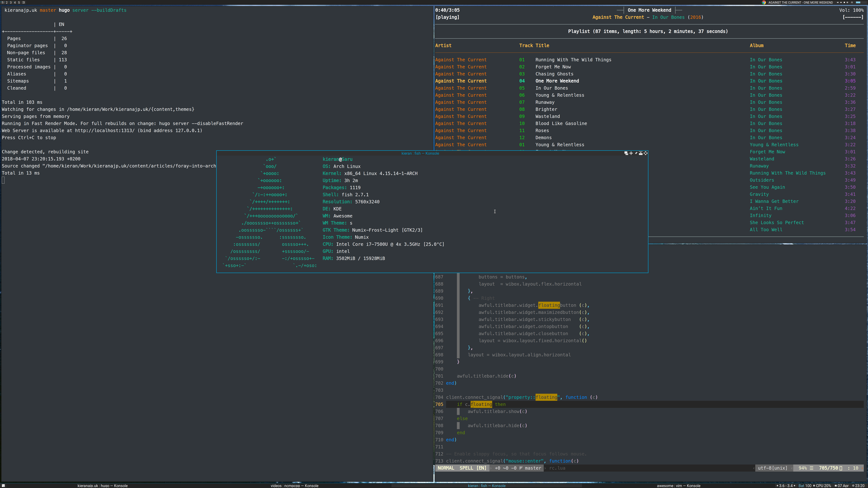This screenshot has width=868, height=488.
Task: Select the 'In Our Bones' track 05 title
Action: pos(552,88)
